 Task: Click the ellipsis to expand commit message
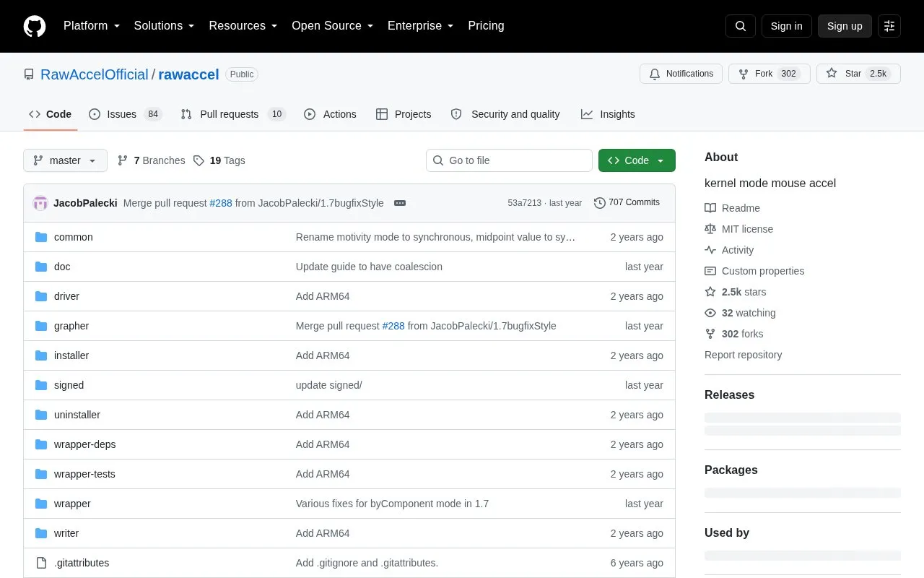pyautogui.click(x=400, y=203)
